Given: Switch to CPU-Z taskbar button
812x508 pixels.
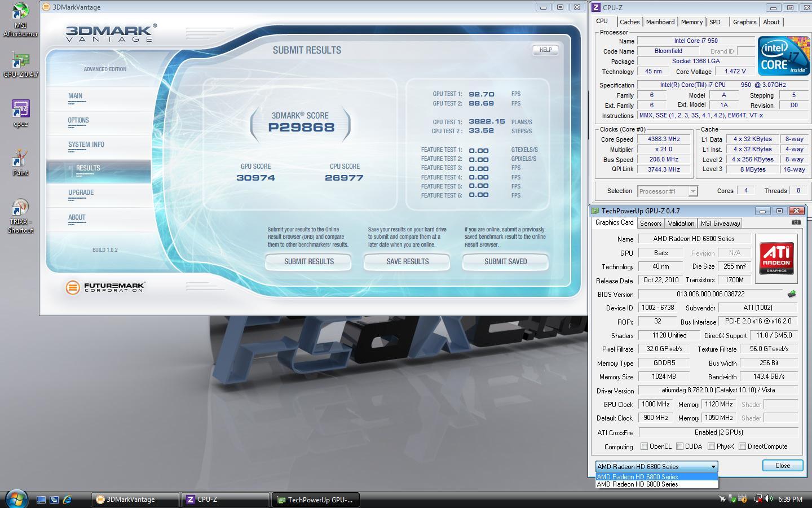Looking at the screenshot, I should click(226, 500).
